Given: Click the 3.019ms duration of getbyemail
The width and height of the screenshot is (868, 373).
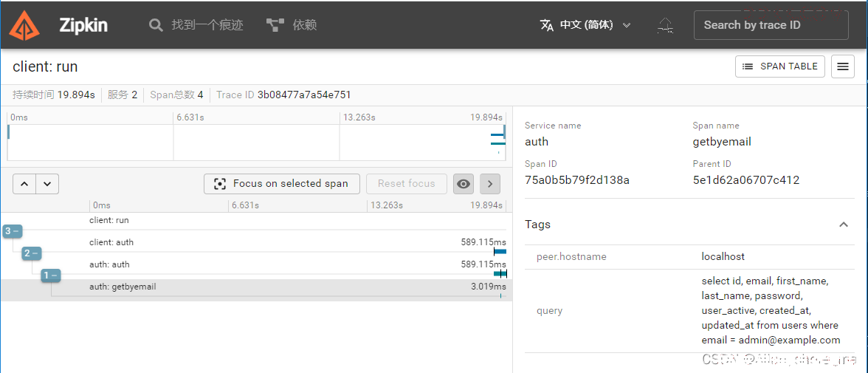Looking at the screenshot, I should coord(489,287).
